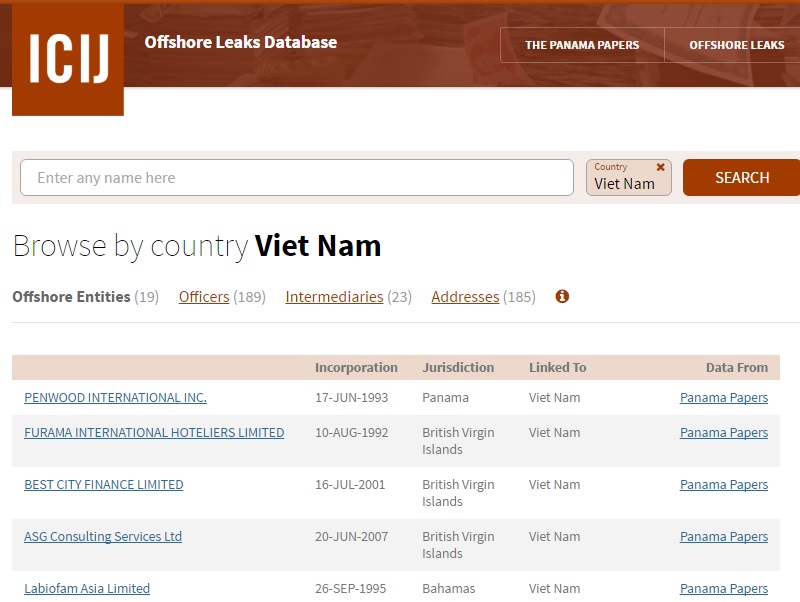Open PENWOOD INTERNATIONAL INC. entity
This screenshot has width=800, height=602.
pos(115,397)
